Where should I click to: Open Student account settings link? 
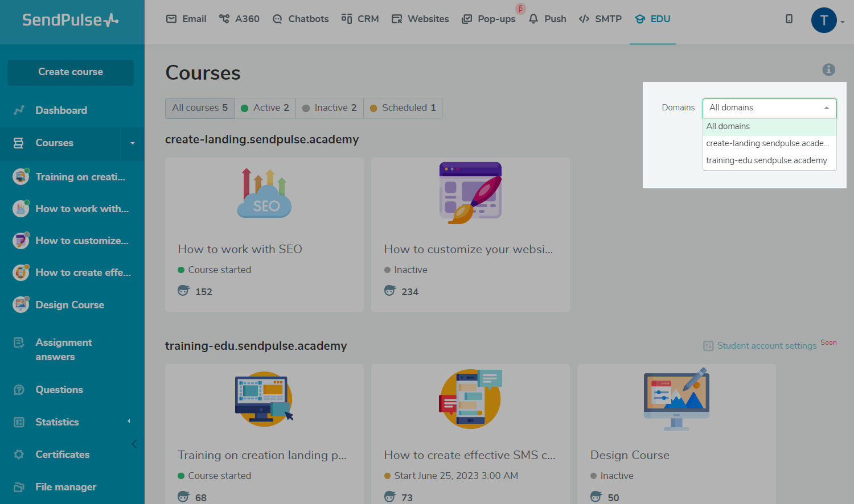tap(767, 346)
